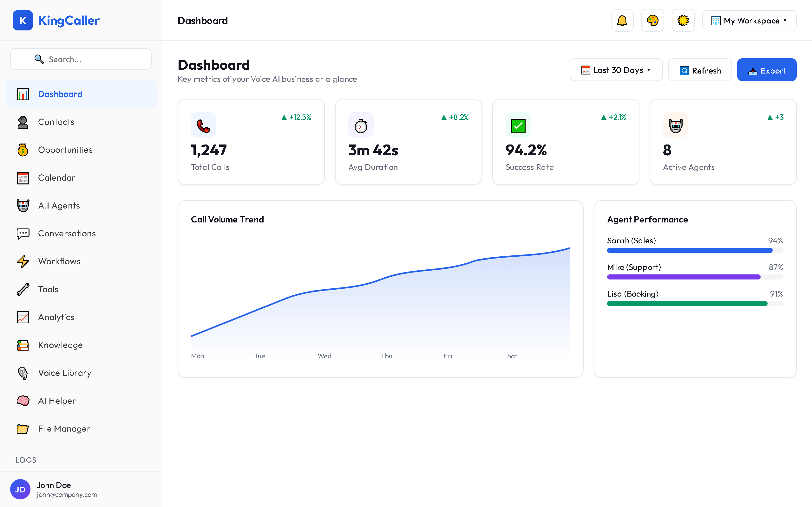Select the Success Rate metric card
The width and height of the screenshot is (812, 507).
point(565,142)
